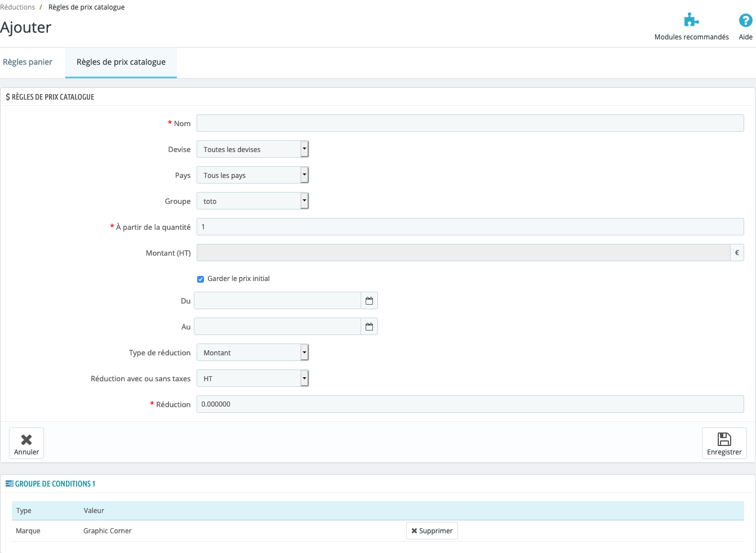Open the Type de réduction dropdown
756x553 pixels.
[x=253, y=353]
